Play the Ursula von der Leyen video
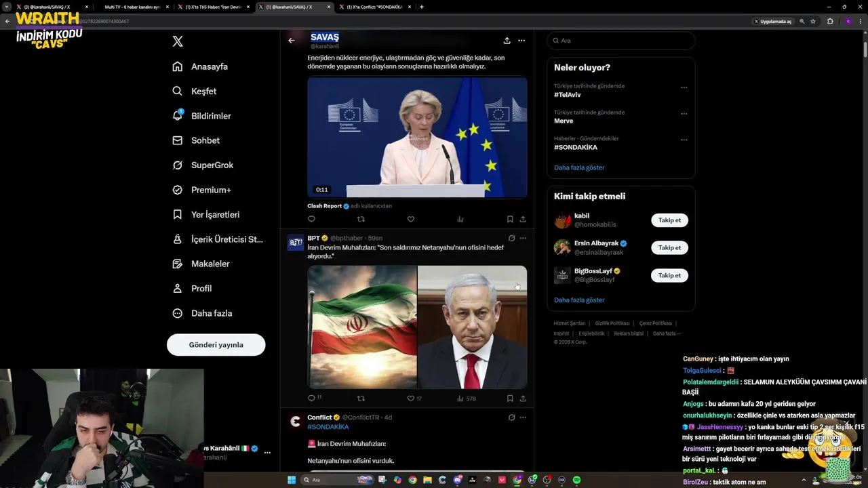The width and height of the screenshot is (868, 488). pos(417,137)
